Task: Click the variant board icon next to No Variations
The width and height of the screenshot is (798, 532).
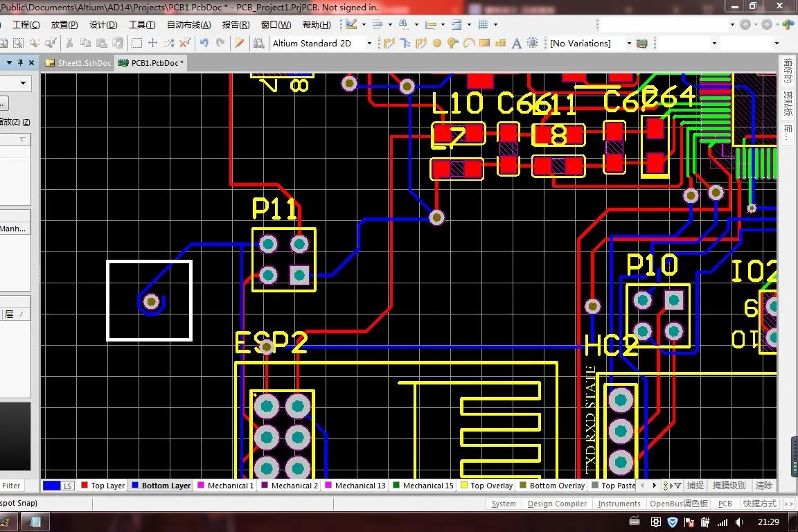Action: [x=641, y=43]
